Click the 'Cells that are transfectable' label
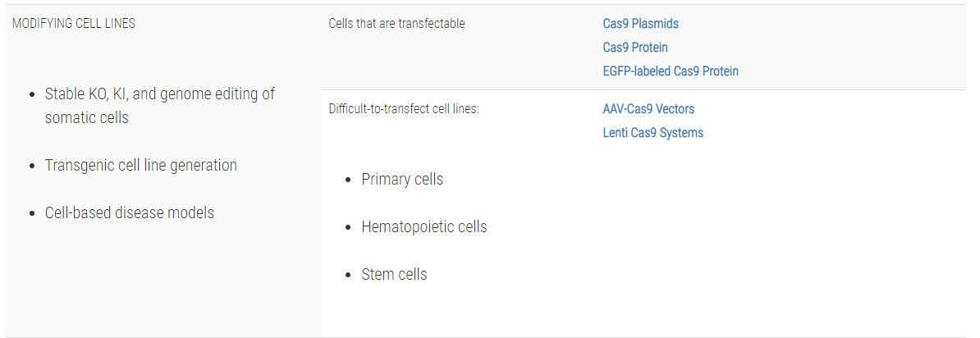The height and width of the screenshot is (338, 980). tap(396, 24)
